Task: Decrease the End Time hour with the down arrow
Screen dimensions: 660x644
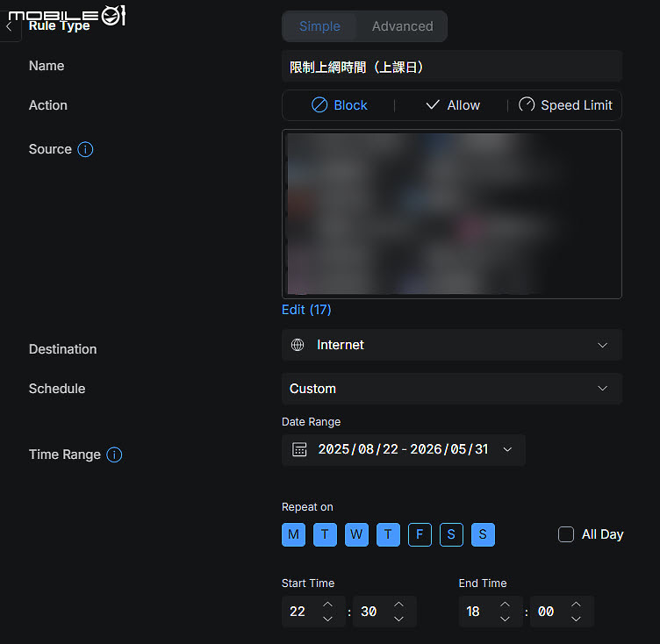Action: 505,619
